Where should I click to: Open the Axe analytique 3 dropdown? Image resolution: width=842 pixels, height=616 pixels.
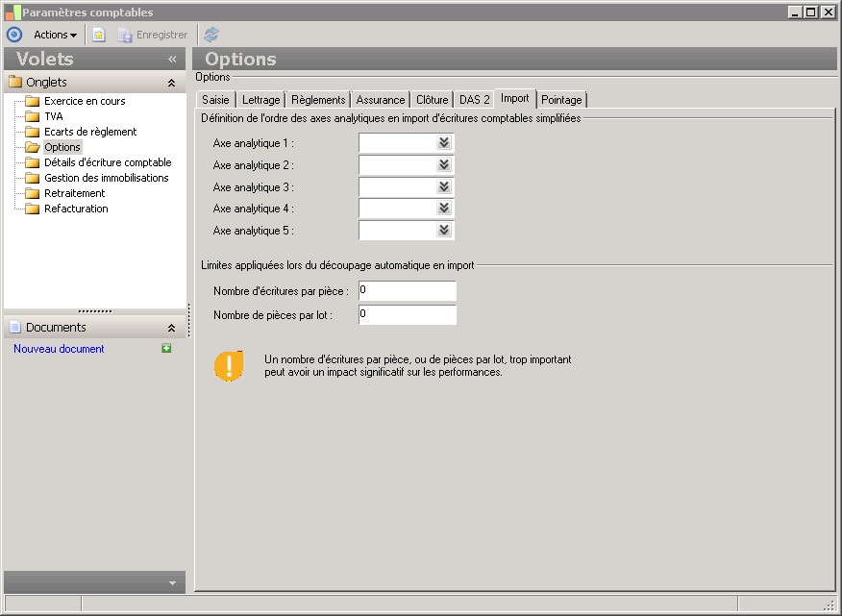444,186
